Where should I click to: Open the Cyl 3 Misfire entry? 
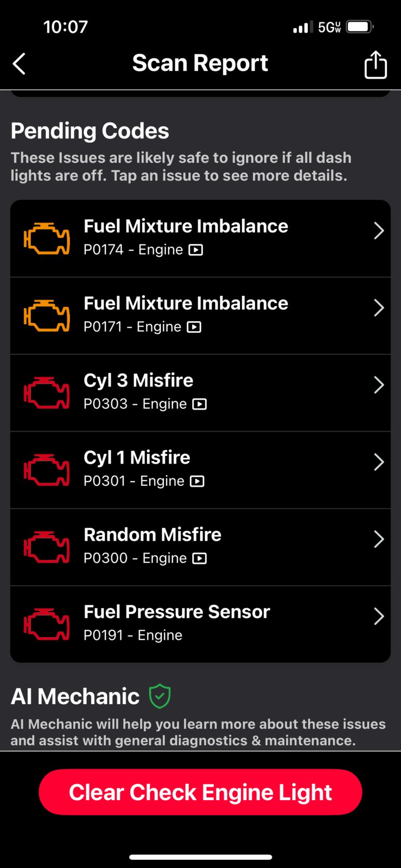[200, 393]
